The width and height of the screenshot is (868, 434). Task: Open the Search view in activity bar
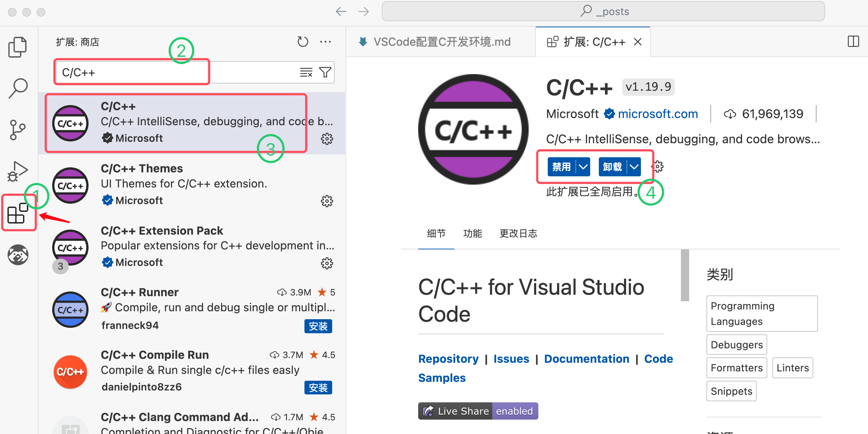pyautogui.click(x=17, y=88)
